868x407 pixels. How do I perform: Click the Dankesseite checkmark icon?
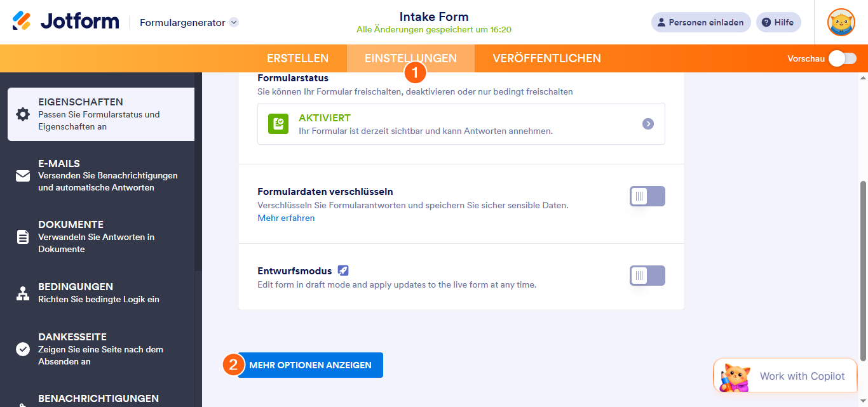[x=23, y=349]
